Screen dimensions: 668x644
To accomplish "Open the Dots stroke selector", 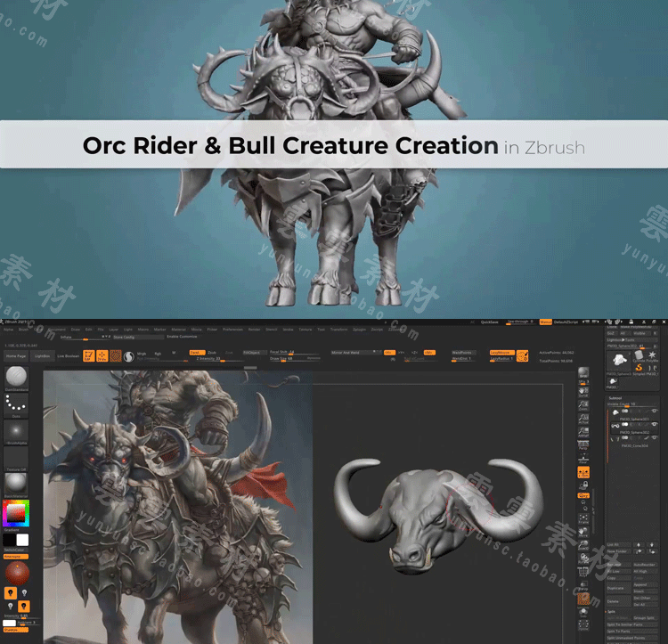I will [x=16, y=404].
